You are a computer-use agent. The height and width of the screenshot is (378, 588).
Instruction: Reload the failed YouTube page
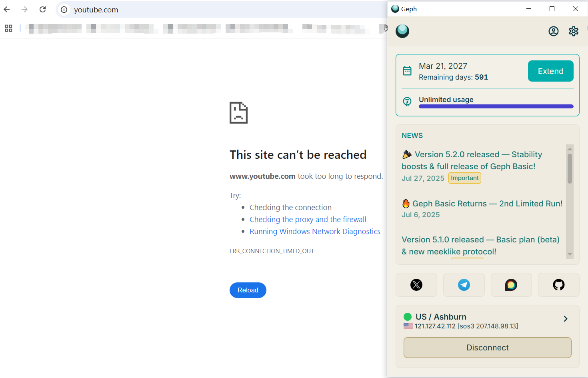[248, 290]
